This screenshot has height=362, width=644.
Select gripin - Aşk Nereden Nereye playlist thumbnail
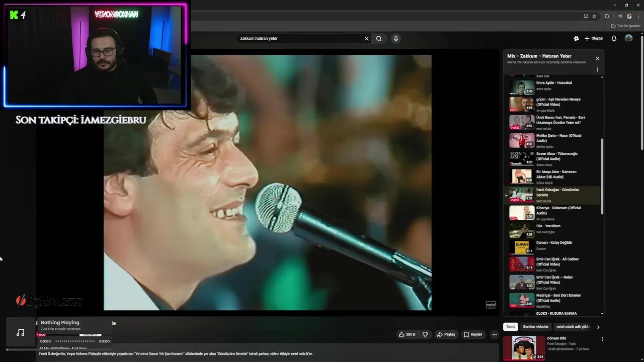tap(522, 104)
